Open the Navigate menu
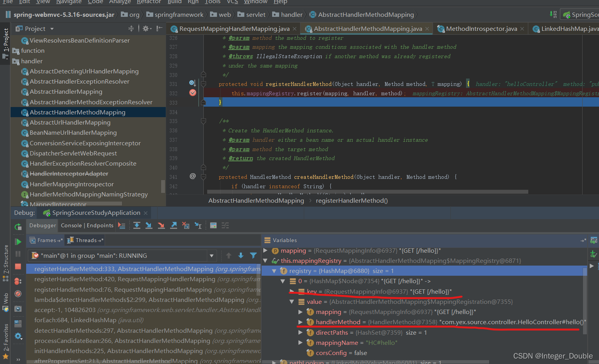The width and height of the screenshot is (599, 364). [x=69, y=2]
